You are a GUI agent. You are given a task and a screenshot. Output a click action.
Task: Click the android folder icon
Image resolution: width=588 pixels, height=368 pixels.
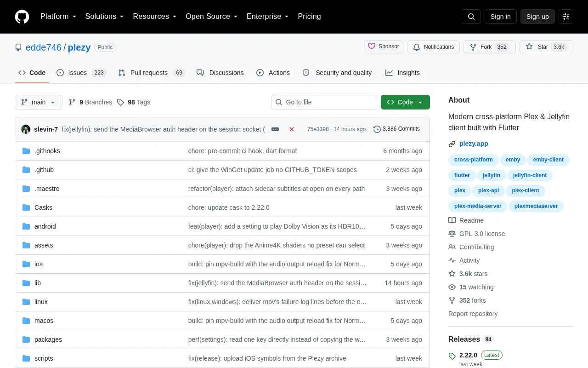tap(26, 226)
